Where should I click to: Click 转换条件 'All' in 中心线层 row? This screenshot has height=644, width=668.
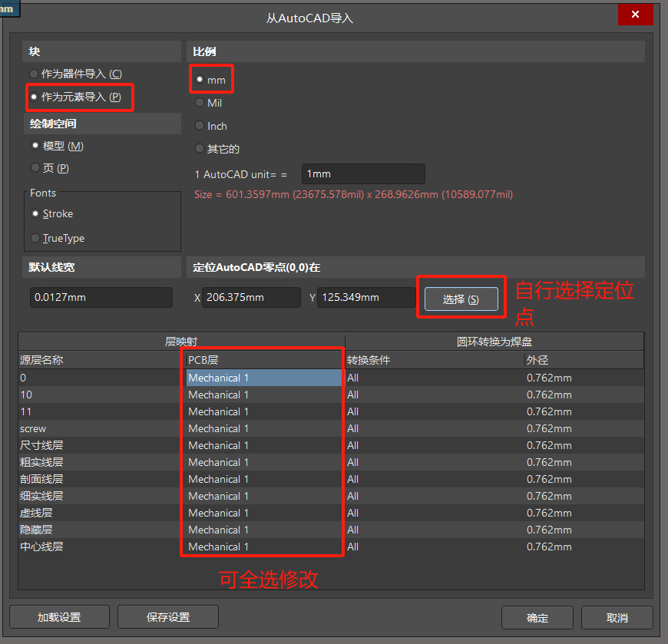[352, 547]
